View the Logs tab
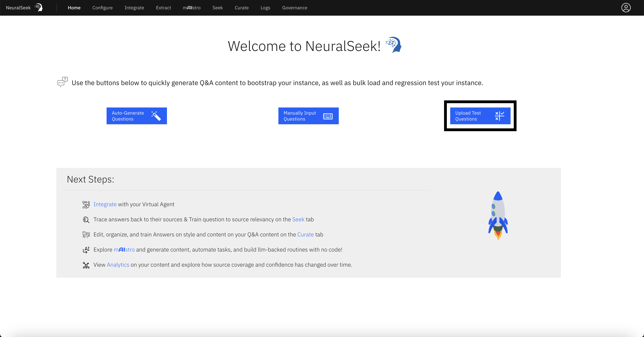Image resolution: width=644 pixels, height=337 pixels. (265, 8)
